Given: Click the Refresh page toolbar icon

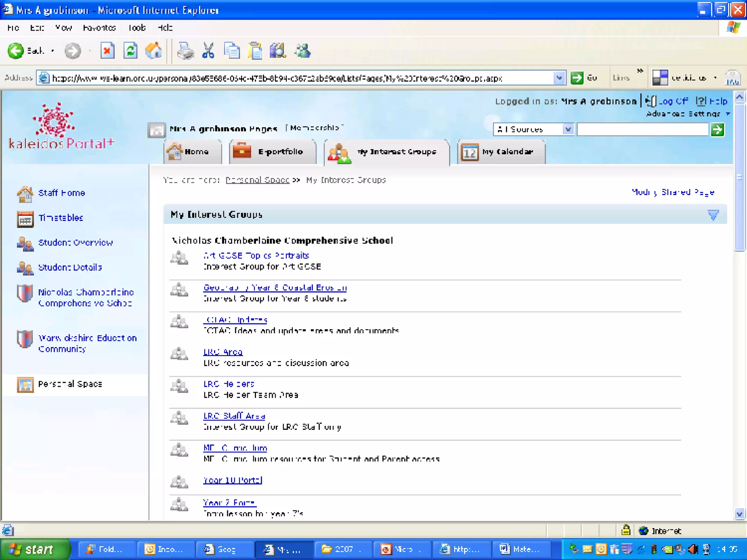Looking at the screenshot, I should pyautogui.click(x=130, y=51).
